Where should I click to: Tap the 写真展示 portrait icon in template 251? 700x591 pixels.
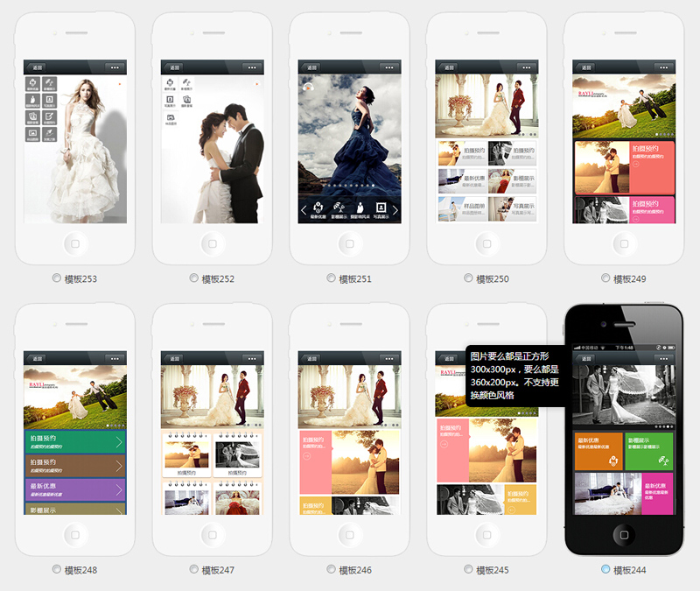[381, 209]
